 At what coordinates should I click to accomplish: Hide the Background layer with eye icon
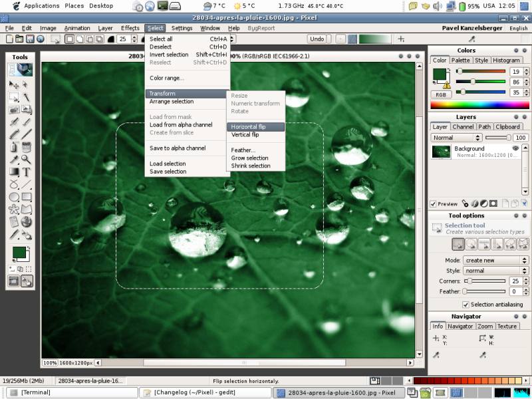[x=515, y=148]
